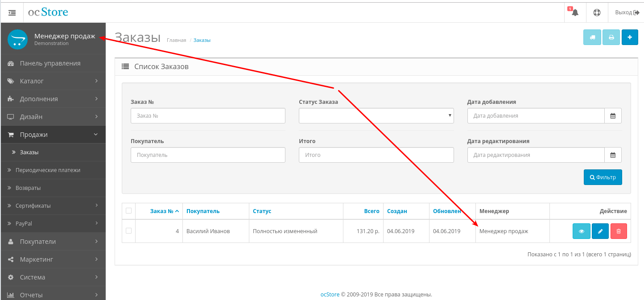This screenshot has width=644, height=300.
Task: Open Заказы in sidebar submenu
Action: point(53,152)
